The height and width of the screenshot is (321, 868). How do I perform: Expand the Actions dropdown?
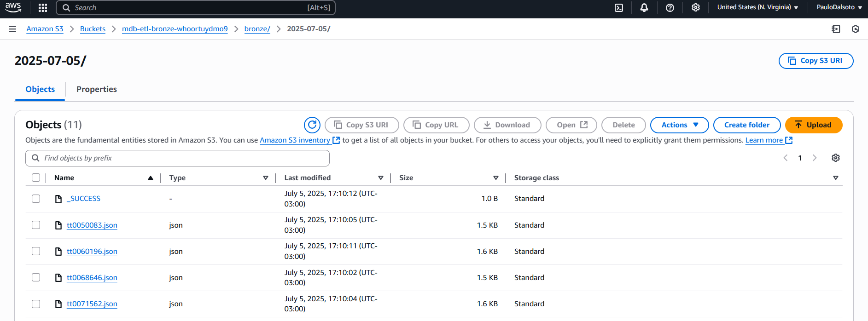[680, 125]
